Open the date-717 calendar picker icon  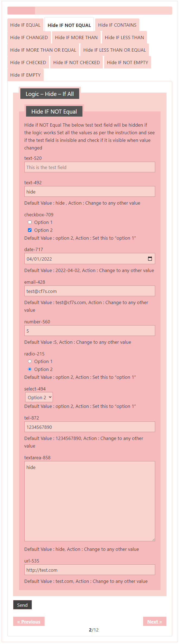point(150,259)
